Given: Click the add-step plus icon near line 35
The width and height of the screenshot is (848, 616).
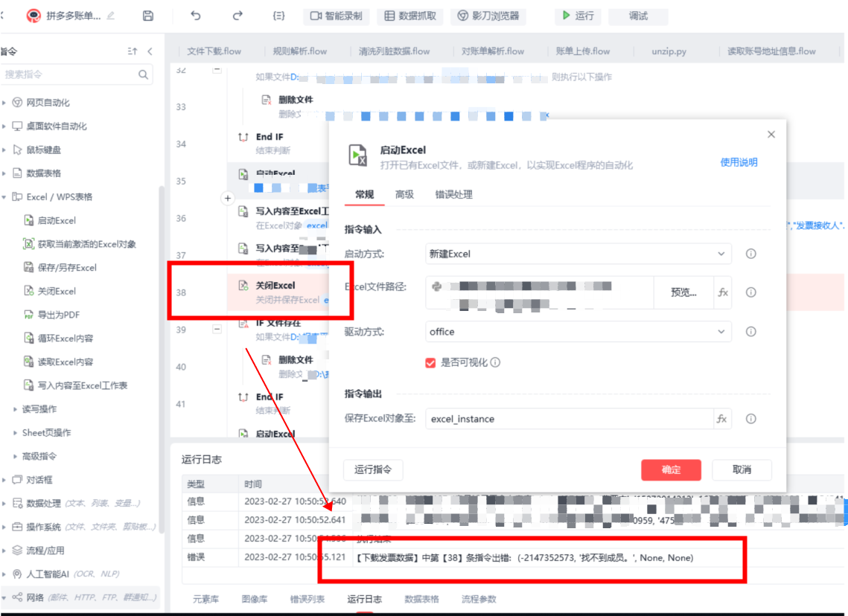Looking at the screenshot, I should click(228, 199).
